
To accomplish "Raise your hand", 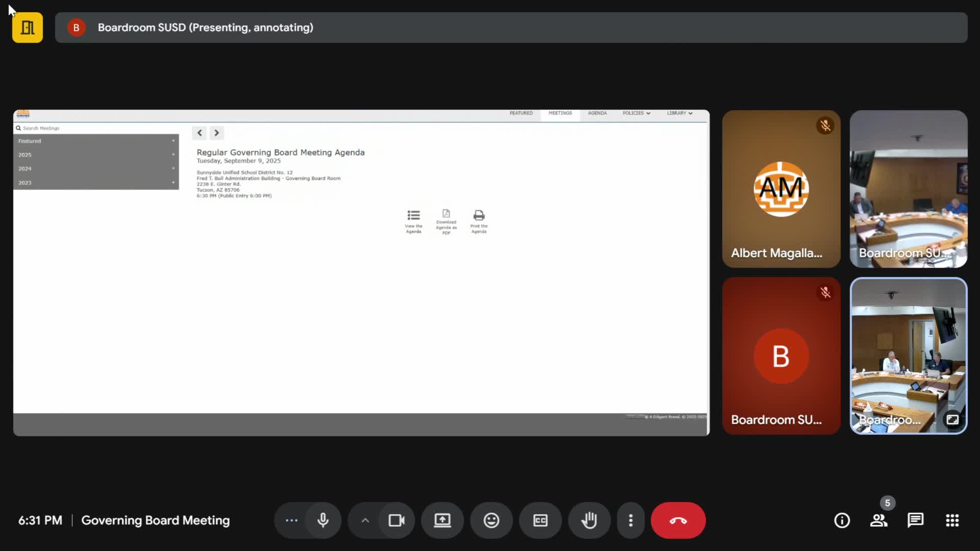I will (589, 520).
